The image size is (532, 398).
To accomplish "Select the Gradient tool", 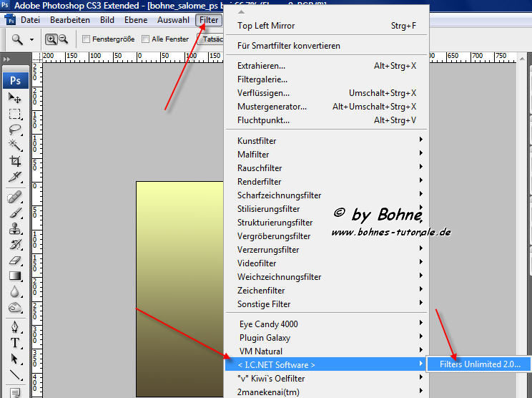I will click(14, 276).
